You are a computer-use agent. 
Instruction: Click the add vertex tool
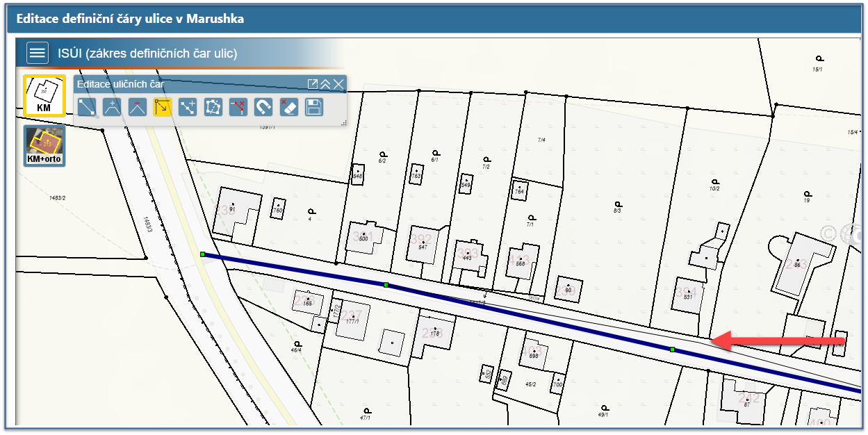pyautogui.click(x=112, y=107)
